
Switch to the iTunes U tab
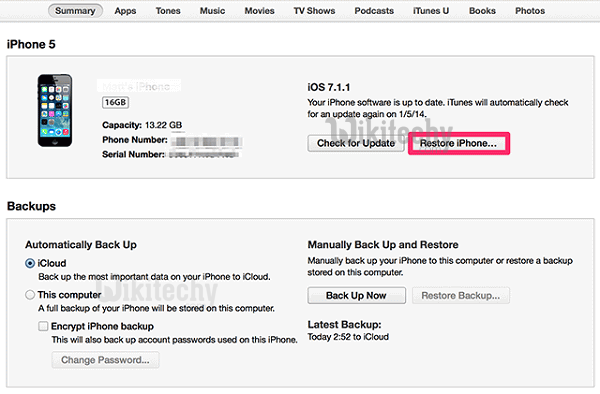(x=431, y=11)
